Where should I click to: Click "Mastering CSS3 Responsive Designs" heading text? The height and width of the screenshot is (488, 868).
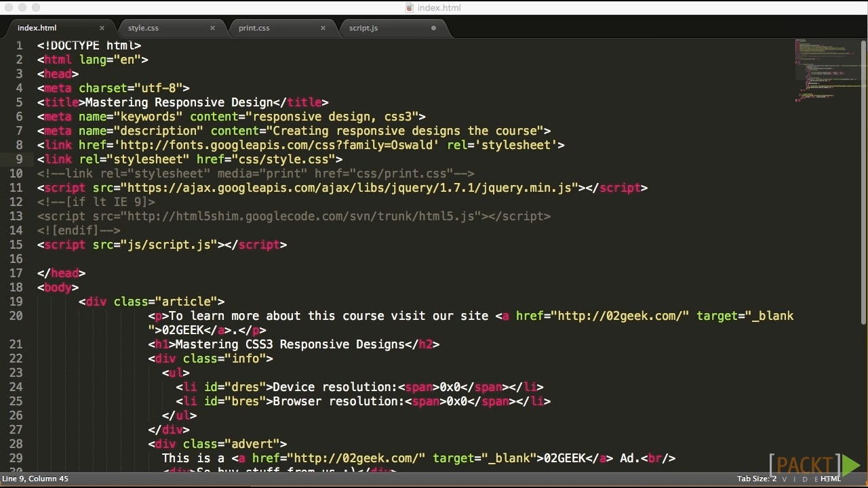290,344
